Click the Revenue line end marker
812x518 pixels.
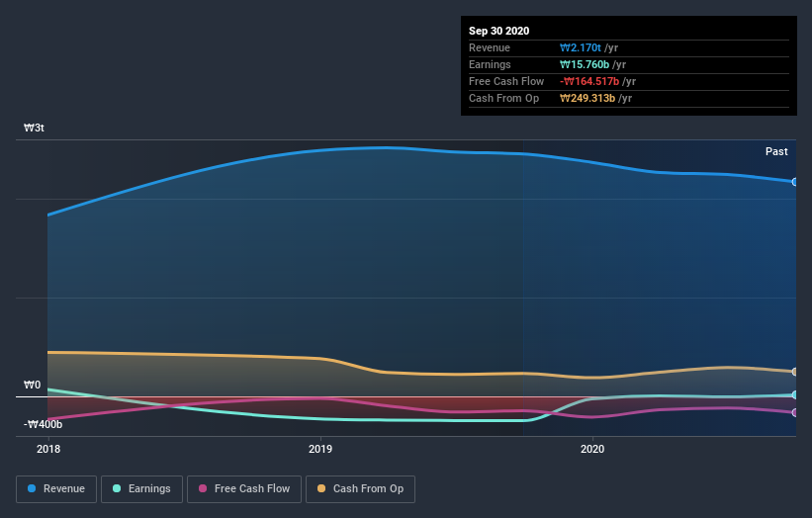click(x=795, y=182)
